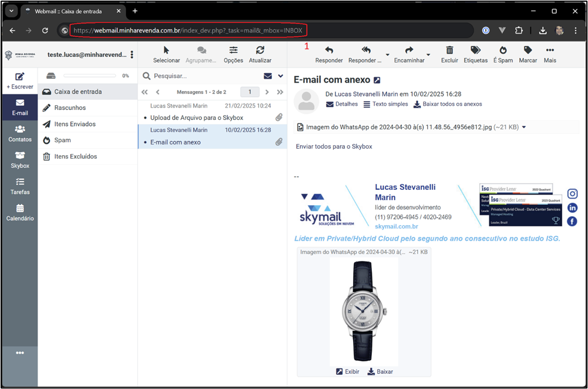The height and width of the screenshot is (389, 588).
Task: Click Exibir under watch image
Action: tap(348, 371)
